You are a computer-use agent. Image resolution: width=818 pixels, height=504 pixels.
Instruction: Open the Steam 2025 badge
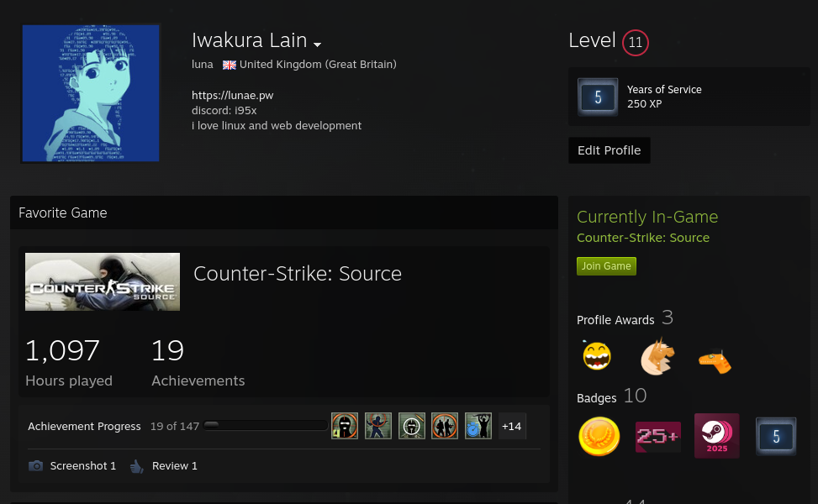pos(716,436)
